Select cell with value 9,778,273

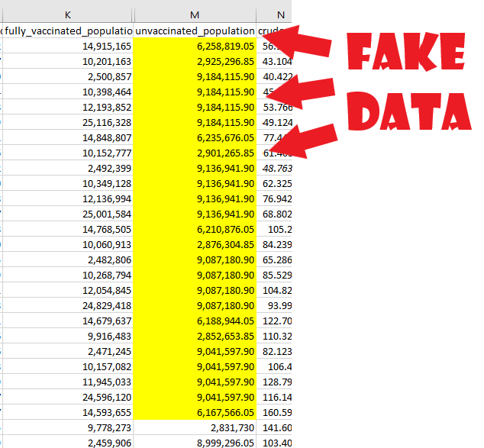68,427
